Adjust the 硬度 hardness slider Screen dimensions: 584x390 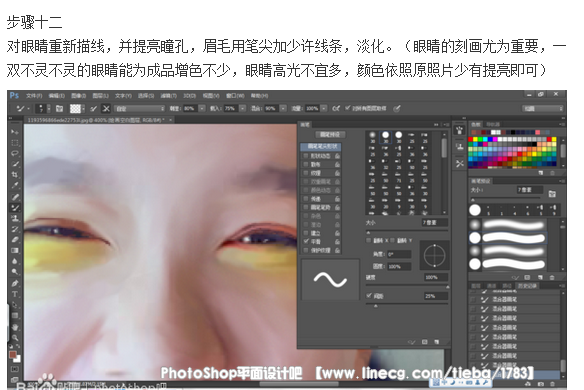(448, 287)
